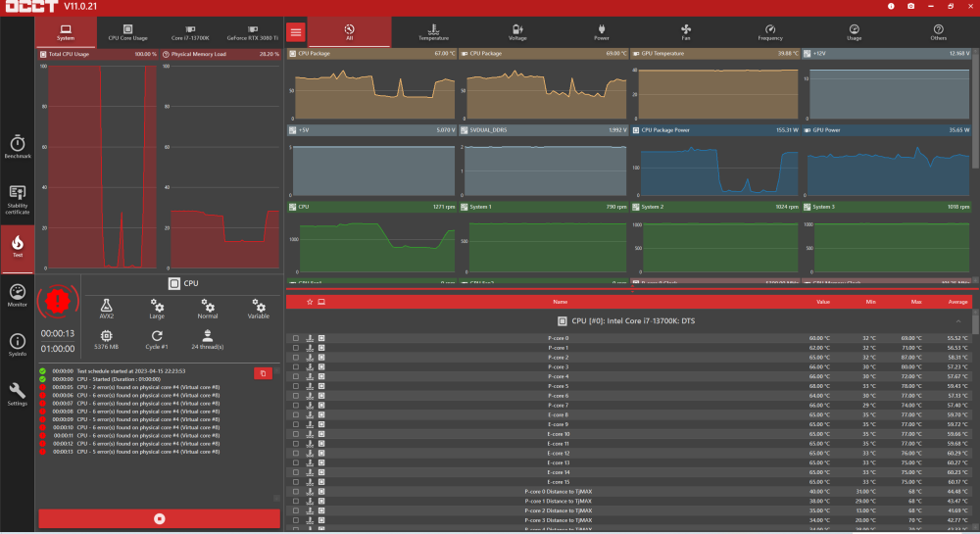Sort table by Value column header
The image size is (980, 534).
(822, 302)
